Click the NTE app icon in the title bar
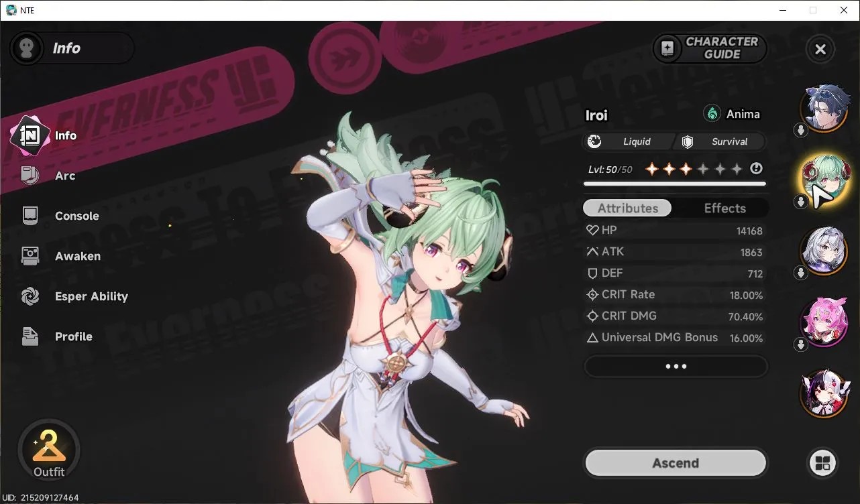Image resolution: width=860 pixels, height=504 pixels. 11,10
